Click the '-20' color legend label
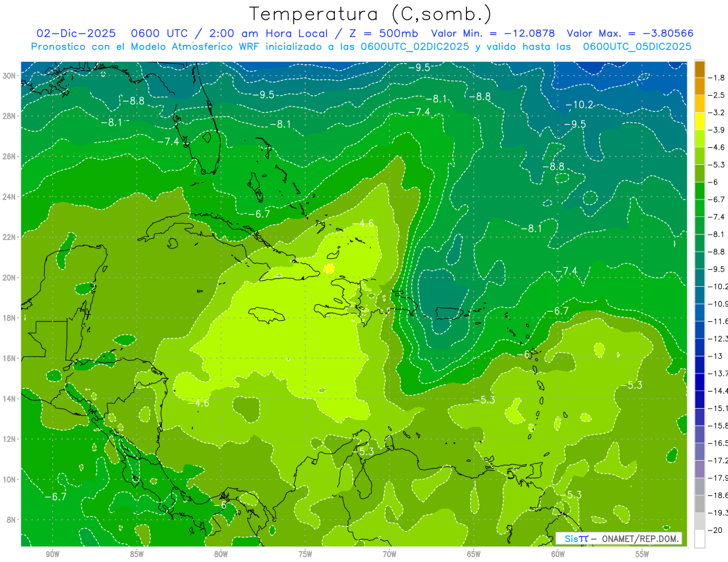Image resolution: width=728 pixels, height=562 pixels. (x=715, y=530)
